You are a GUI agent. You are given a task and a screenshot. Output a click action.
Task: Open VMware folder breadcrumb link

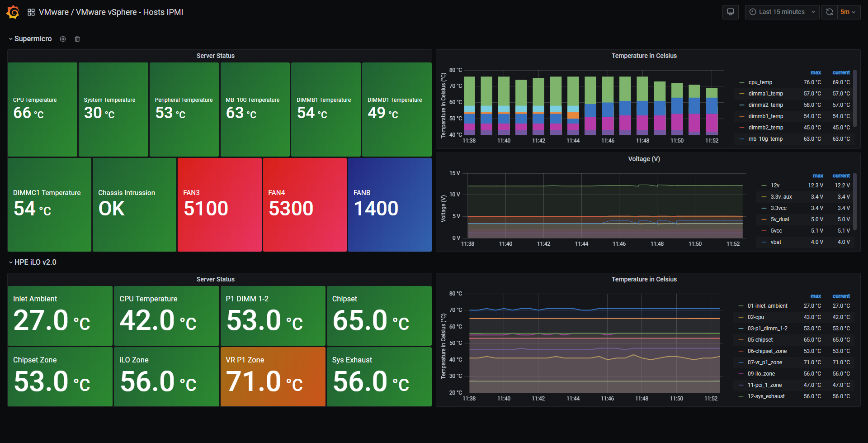click(x=54, y=12)
